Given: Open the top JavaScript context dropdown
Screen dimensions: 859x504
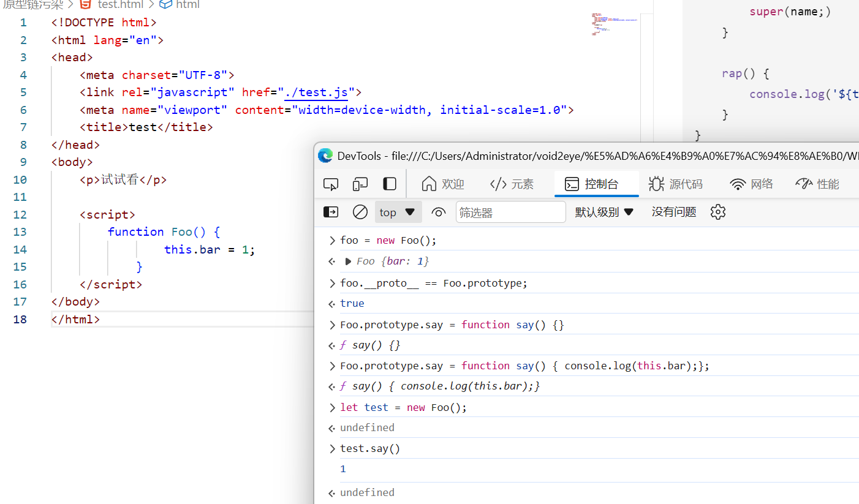Looking at the screenshot, I should pyautogui.click(x=398, y=212).
